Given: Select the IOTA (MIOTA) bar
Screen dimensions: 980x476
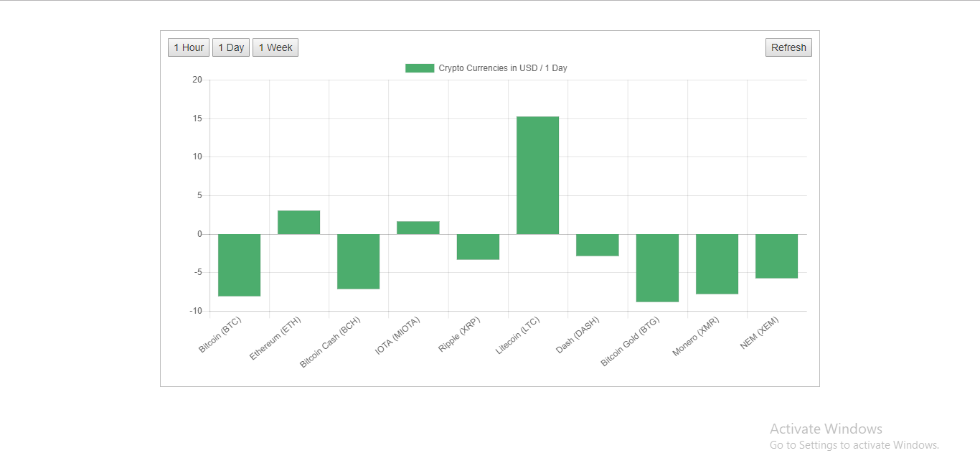Looking at the screenshot, I should coord(418,227).
